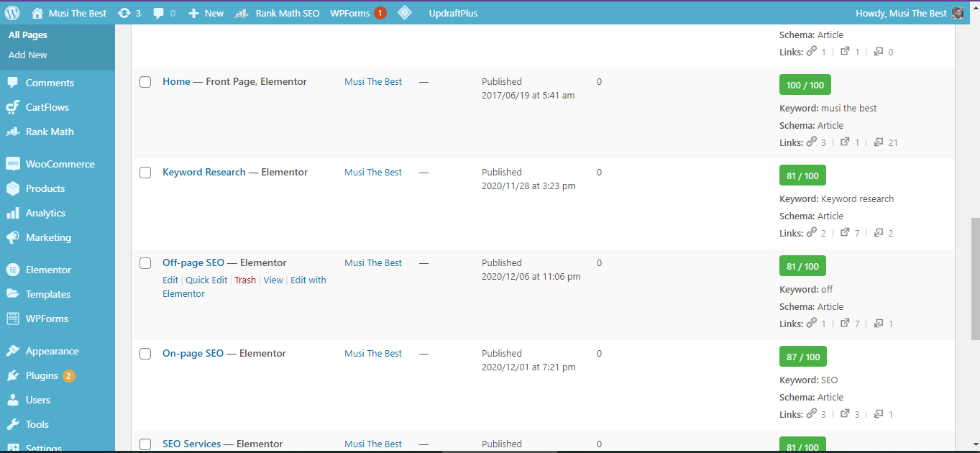Click the green 100/100 SEO score badge

805,84
